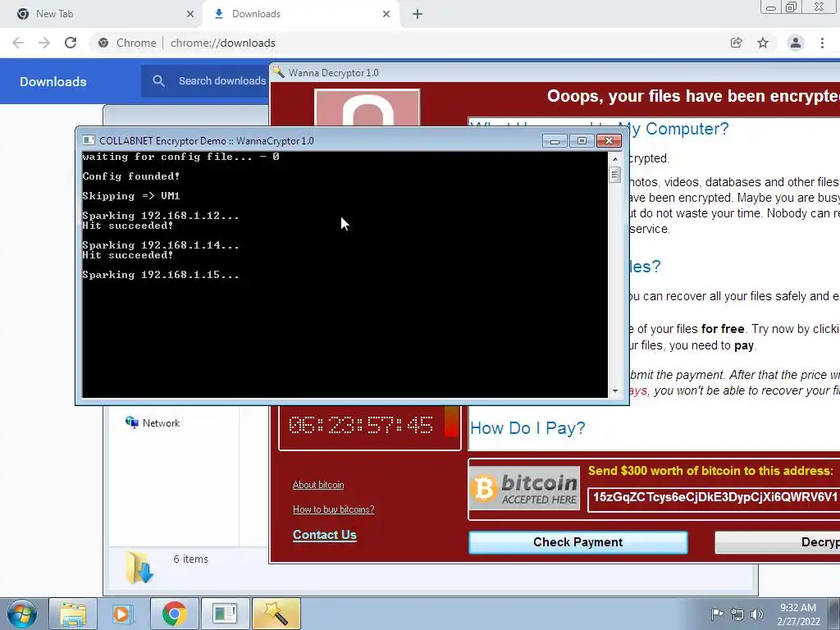Select Network in the explorer sidebar

pos(153,422)
